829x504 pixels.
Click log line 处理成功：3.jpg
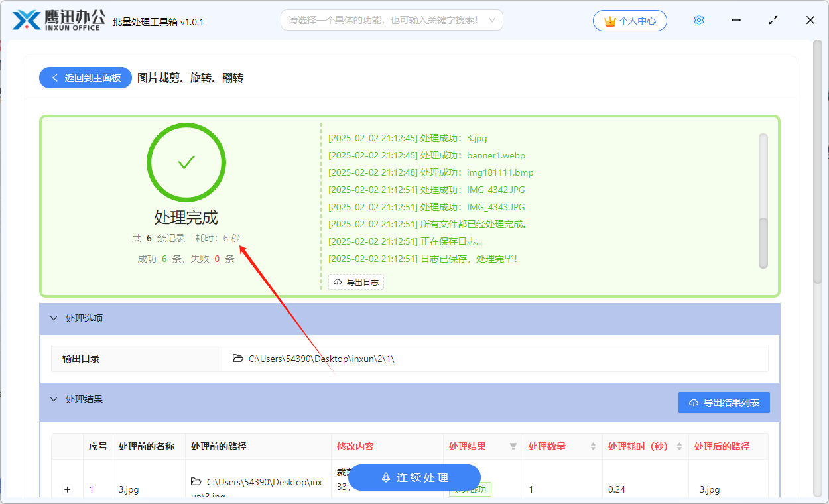(408, 138)
